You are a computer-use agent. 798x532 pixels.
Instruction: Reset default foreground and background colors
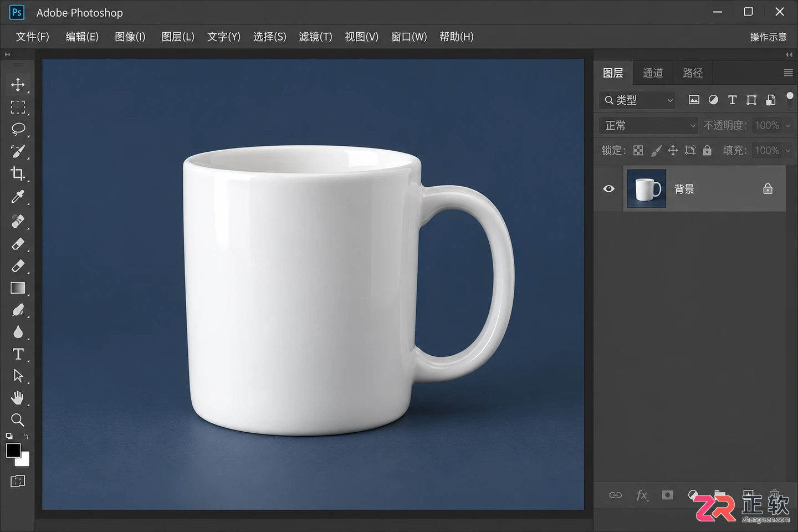point(9,436)
